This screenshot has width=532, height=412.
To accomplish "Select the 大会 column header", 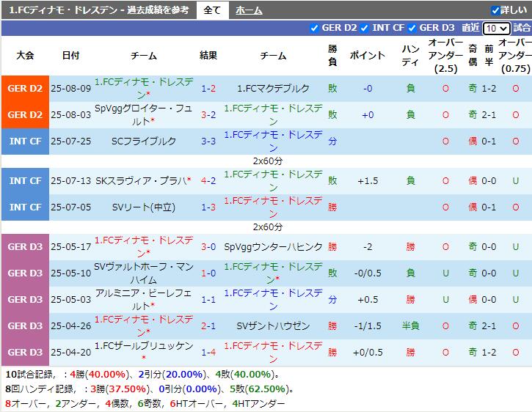I will click(x=25, y=55).
